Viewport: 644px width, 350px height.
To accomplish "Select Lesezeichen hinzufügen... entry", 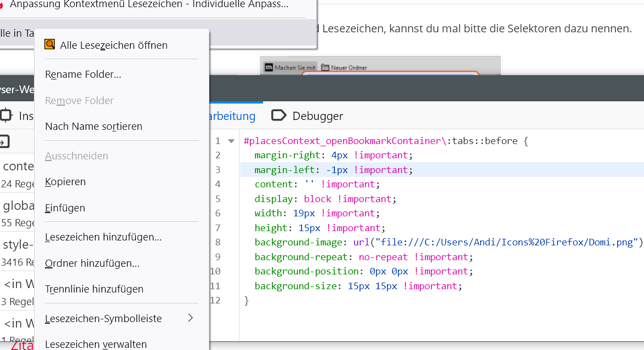I will coord(103,237).
